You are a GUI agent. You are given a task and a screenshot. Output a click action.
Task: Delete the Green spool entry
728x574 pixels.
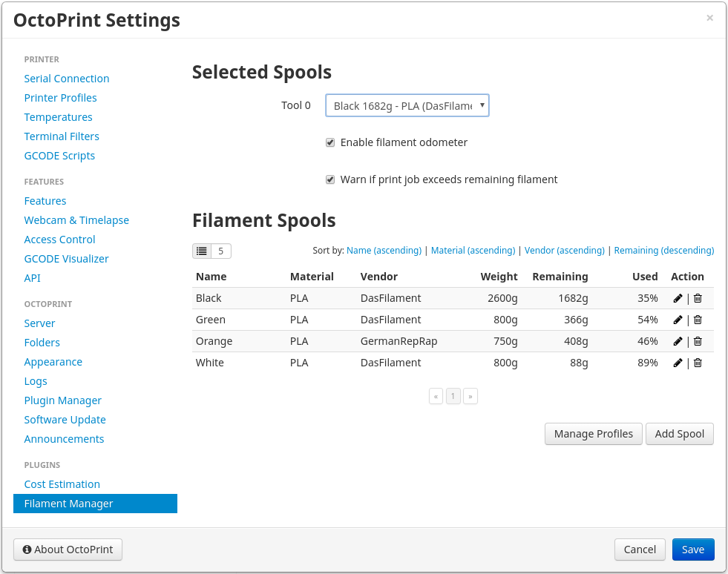tap(698, 320)
